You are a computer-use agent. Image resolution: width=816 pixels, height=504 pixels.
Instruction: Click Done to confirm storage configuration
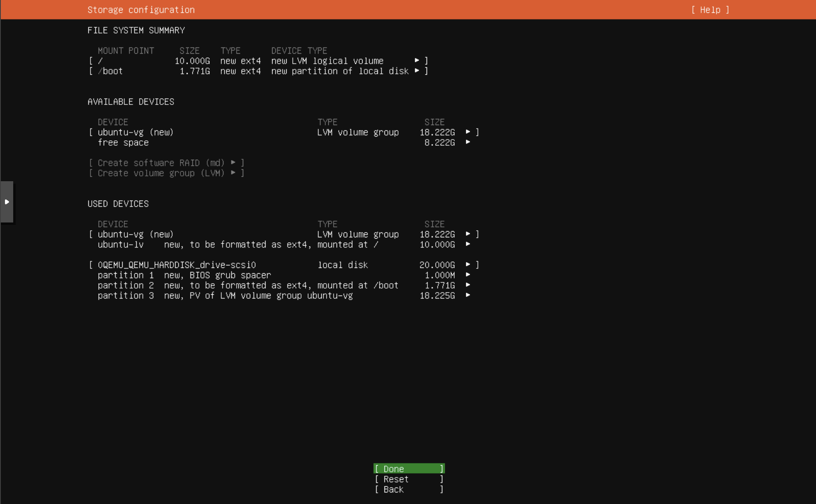click(408, 469)
